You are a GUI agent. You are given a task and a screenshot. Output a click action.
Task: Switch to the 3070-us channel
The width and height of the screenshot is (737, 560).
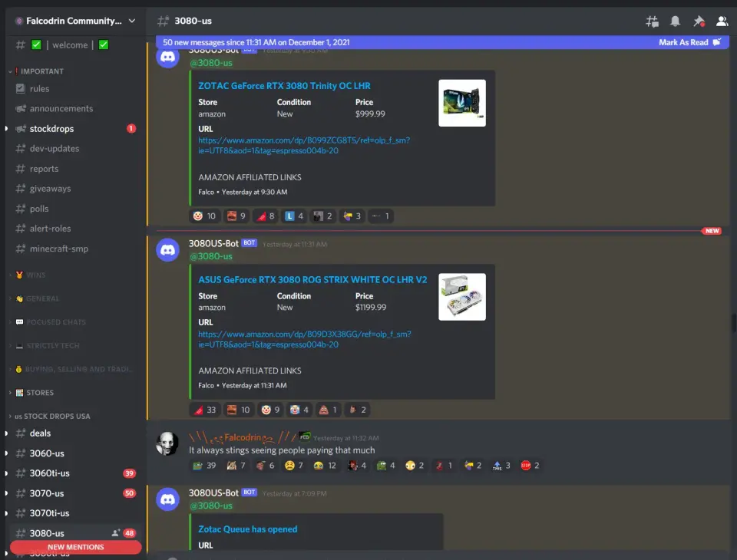click(x=47, y=493)
